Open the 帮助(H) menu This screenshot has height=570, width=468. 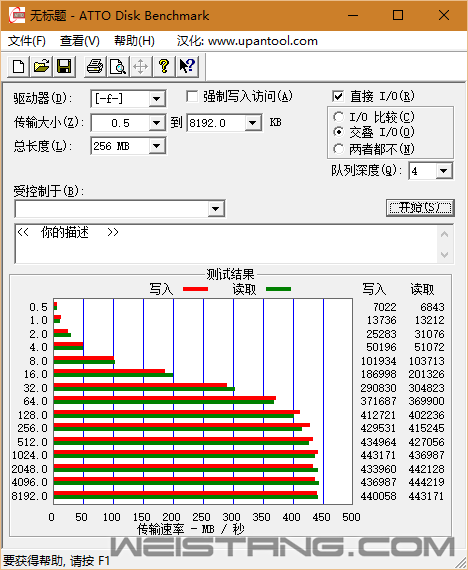pyautogui.click(x=134, y=41)
